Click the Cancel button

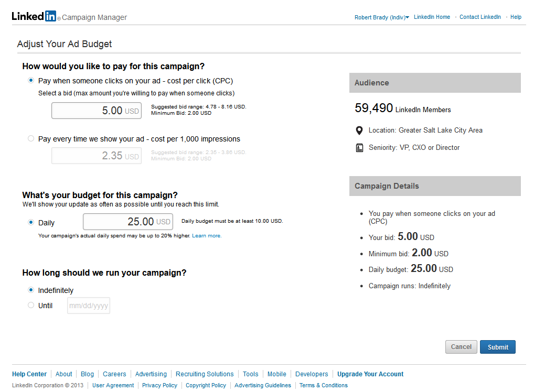click(x=461, y=347)
